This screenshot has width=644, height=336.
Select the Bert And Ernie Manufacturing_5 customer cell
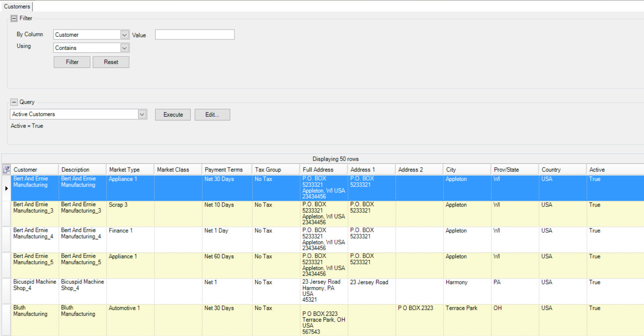pyautogui.click(x=35, y=265)
